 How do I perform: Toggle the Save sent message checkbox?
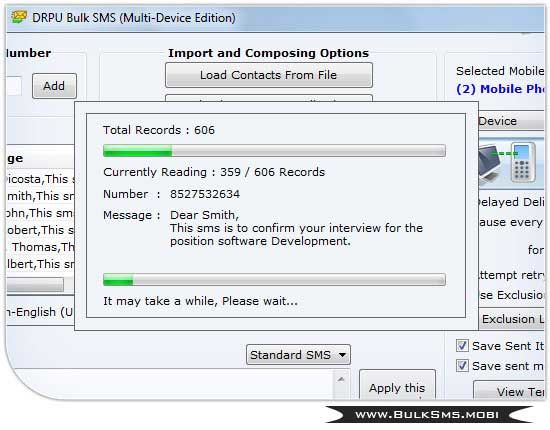coord(462,366)
